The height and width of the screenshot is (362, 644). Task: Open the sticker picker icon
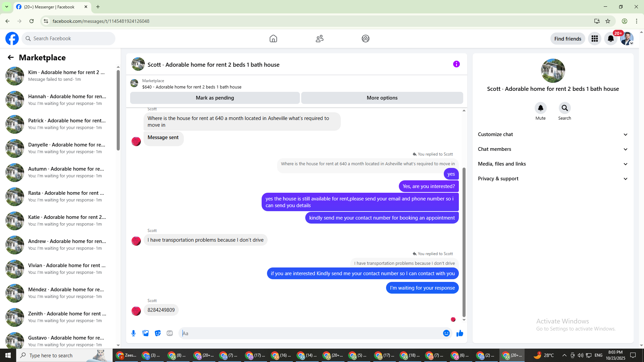click(x=158, y=333)
